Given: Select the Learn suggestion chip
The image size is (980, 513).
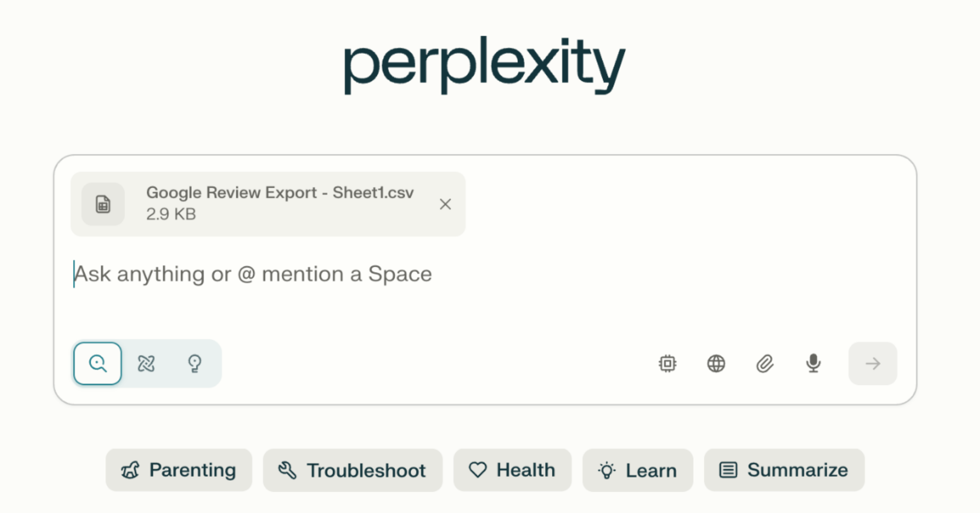Looking at the screenshot, I should [x=638, y=470].
